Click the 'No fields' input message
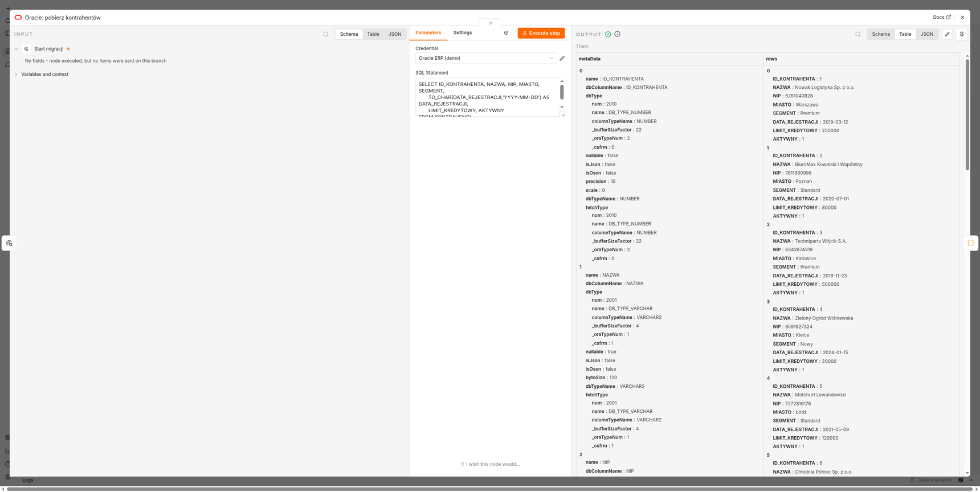This screenshot has width=980, height=492. [x=96, y=61]
